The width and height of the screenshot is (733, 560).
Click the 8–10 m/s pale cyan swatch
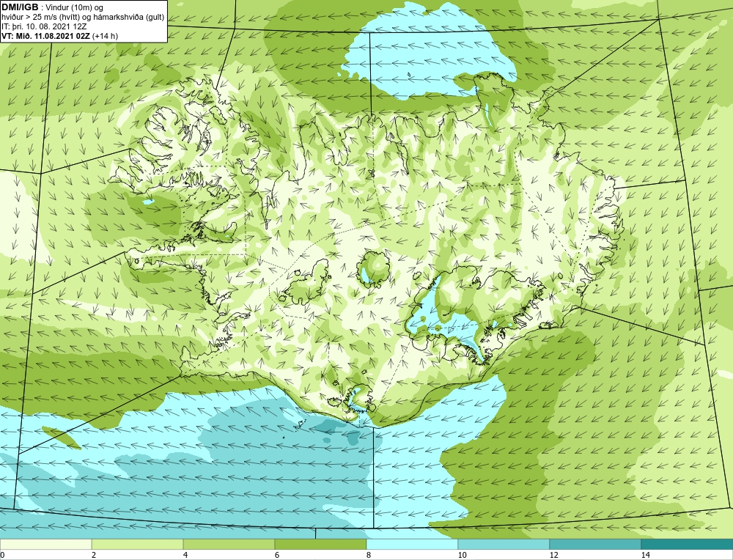coord(412,544)
